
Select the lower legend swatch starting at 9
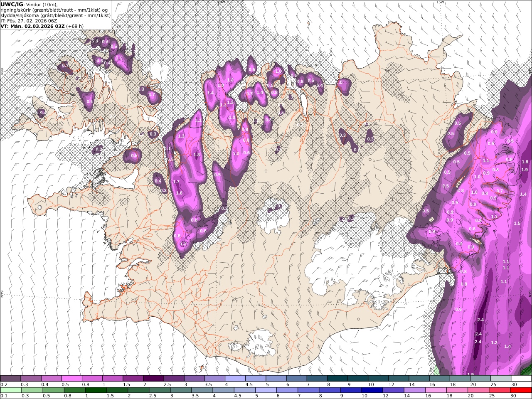coord(350,390)
